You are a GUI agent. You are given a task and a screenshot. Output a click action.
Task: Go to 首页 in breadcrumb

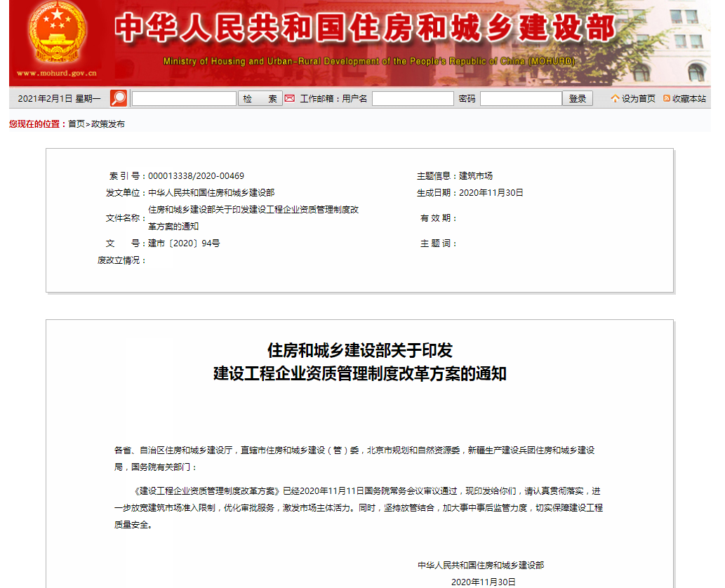[77, 124]
